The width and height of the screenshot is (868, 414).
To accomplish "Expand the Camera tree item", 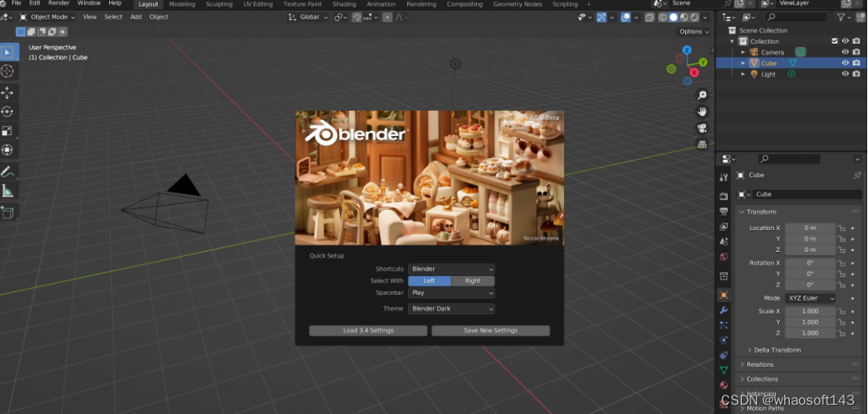I will coord(743,52).
